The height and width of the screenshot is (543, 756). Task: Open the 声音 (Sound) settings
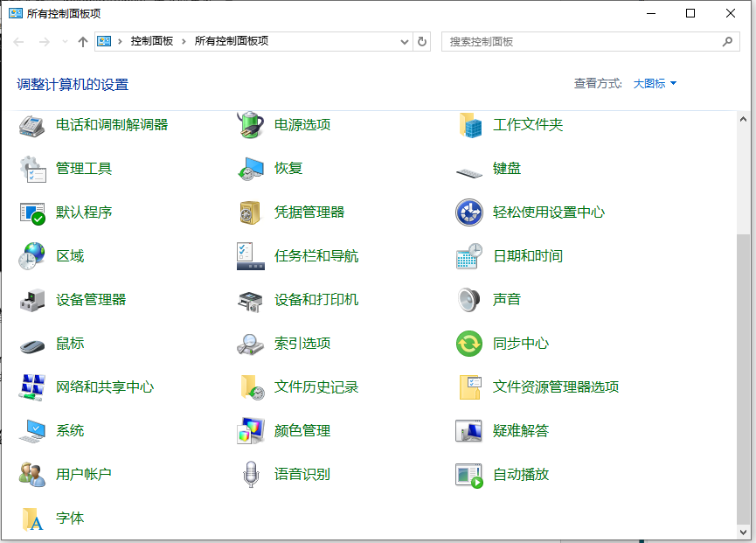[x=508, y=299]
